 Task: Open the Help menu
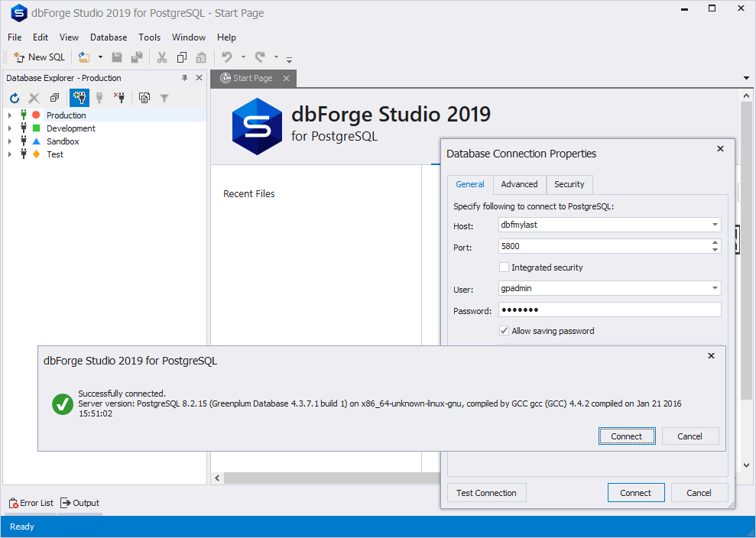[226, 37]
